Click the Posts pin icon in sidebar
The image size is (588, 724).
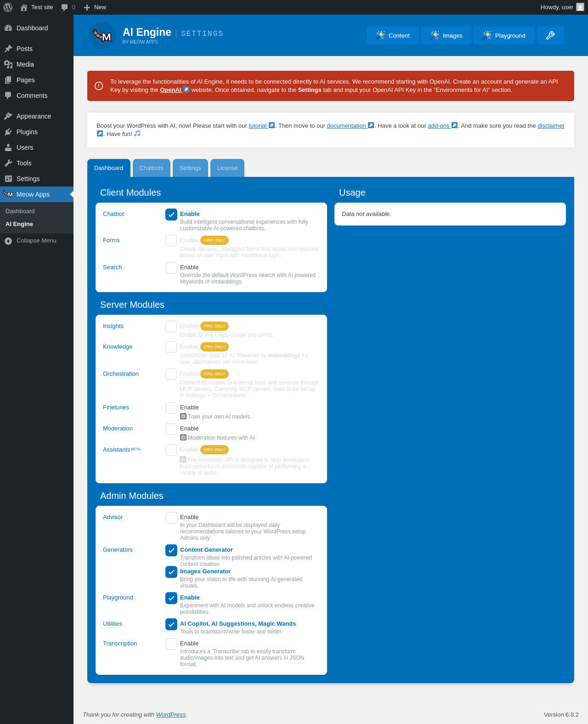(8, 49)
